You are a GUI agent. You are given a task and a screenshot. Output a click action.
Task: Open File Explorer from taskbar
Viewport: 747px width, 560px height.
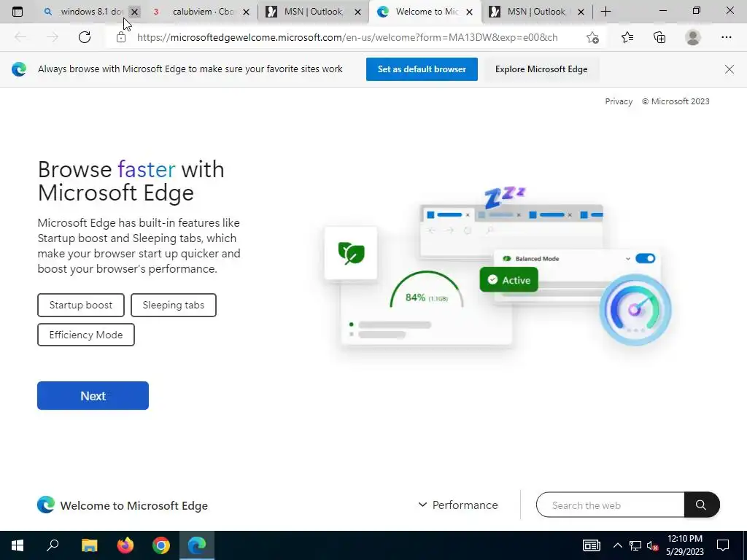click(89, 545)
